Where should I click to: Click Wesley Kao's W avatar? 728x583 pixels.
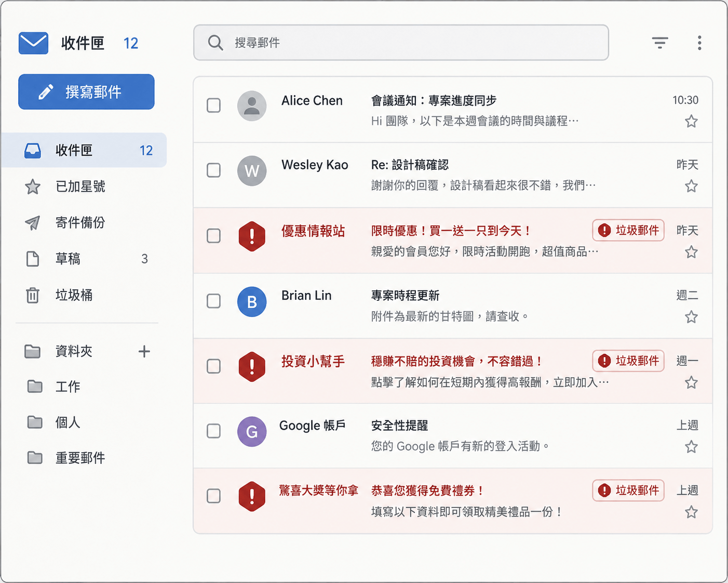(252, 170)
